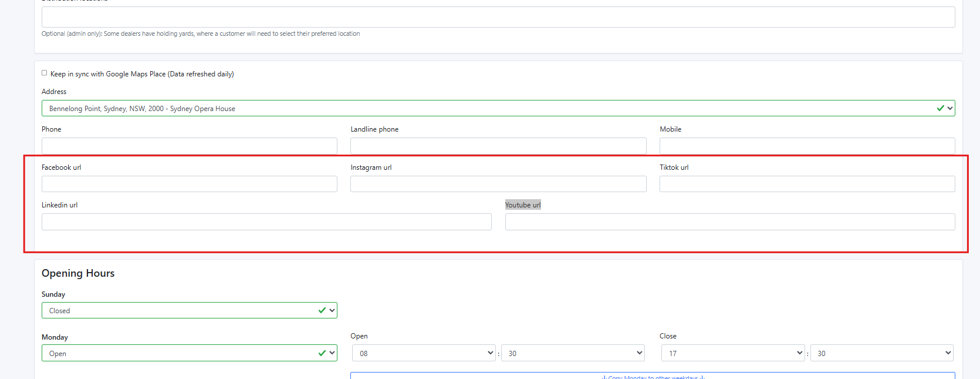The height and width of the screenshot is (379, 980).
Task: Click the Linkedin url label
Action: 59,205
